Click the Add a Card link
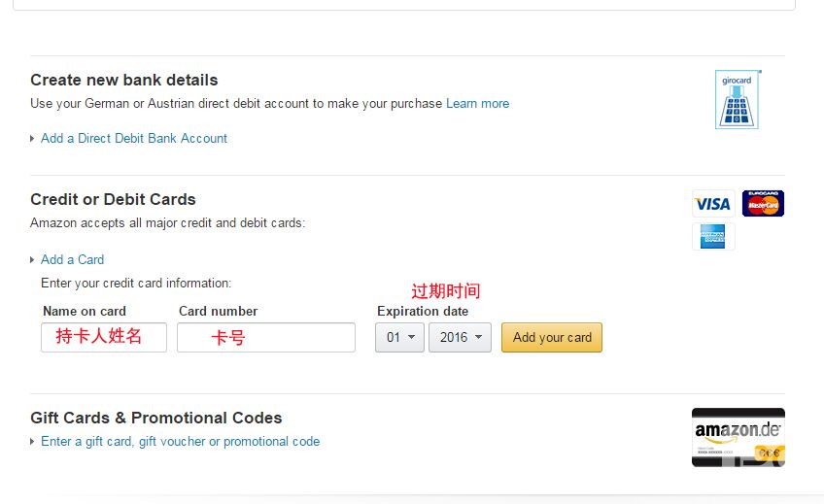The width and height of the screenshot is (824, 504). [x=72, y=259]
